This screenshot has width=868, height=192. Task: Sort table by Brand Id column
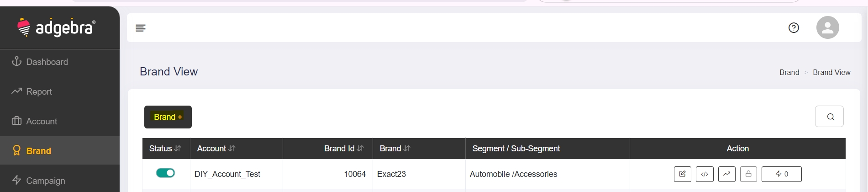pos(360,149)
